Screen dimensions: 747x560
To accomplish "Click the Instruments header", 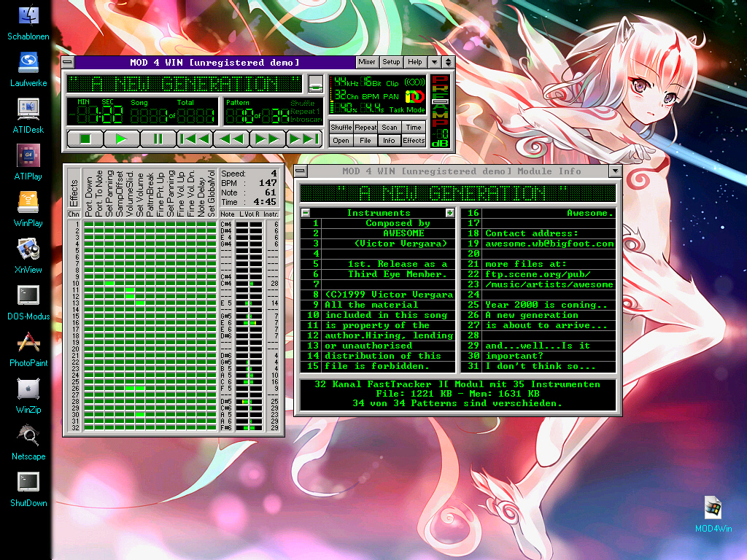I will point(379,213).
